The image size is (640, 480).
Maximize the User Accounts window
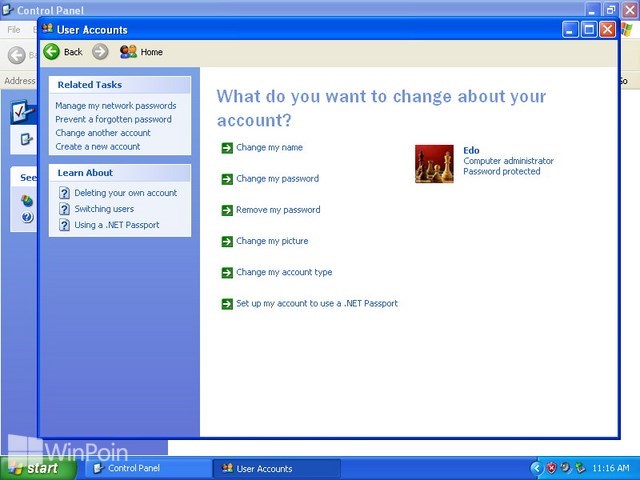click(589, 29)
